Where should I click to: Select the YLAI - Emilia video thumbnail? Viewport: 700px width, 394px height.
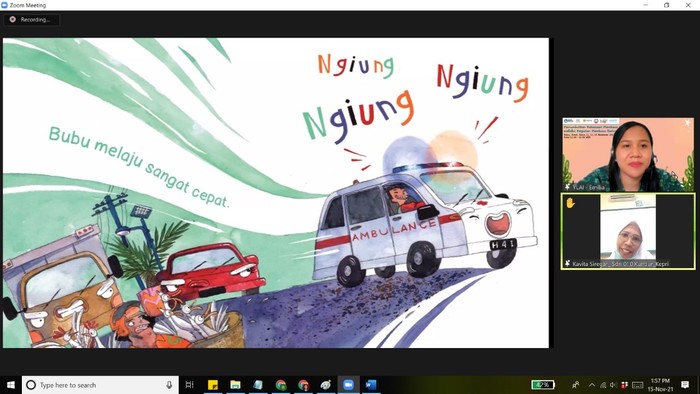click(x=628, y=154)
